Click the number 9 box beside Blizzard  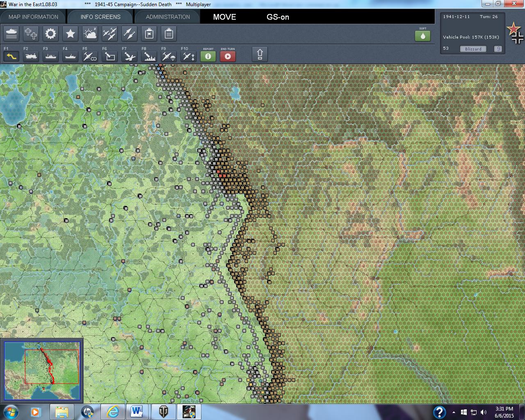point(498,49)
